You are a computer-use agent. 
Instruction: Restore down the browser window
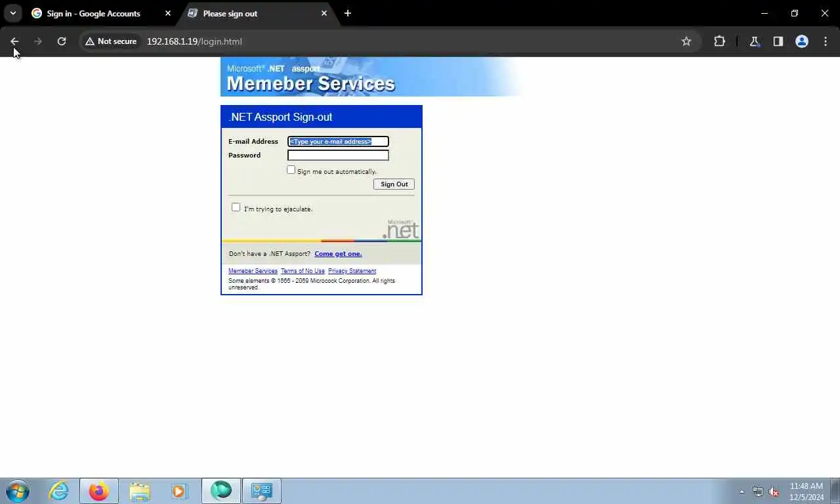tap(795, 13)
